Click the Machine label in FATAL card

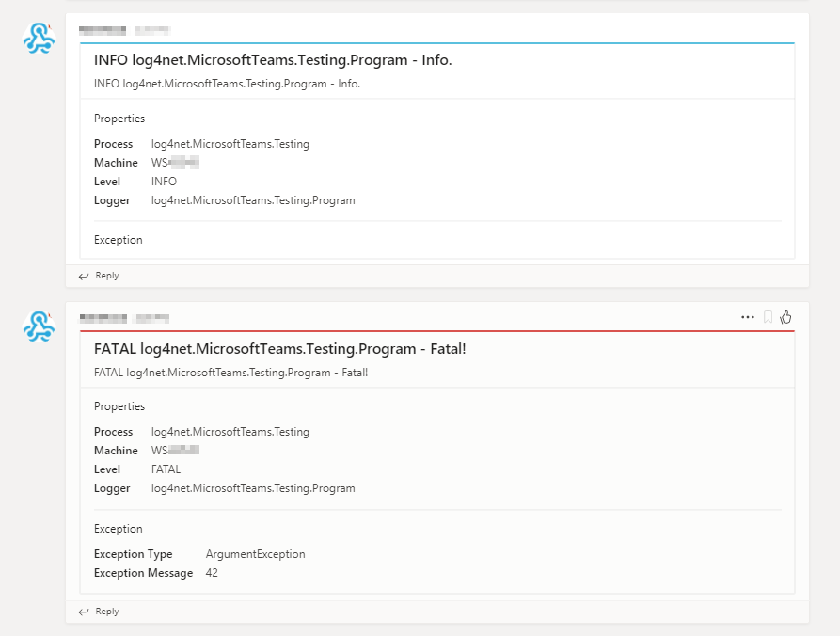(x=116, y=450)
